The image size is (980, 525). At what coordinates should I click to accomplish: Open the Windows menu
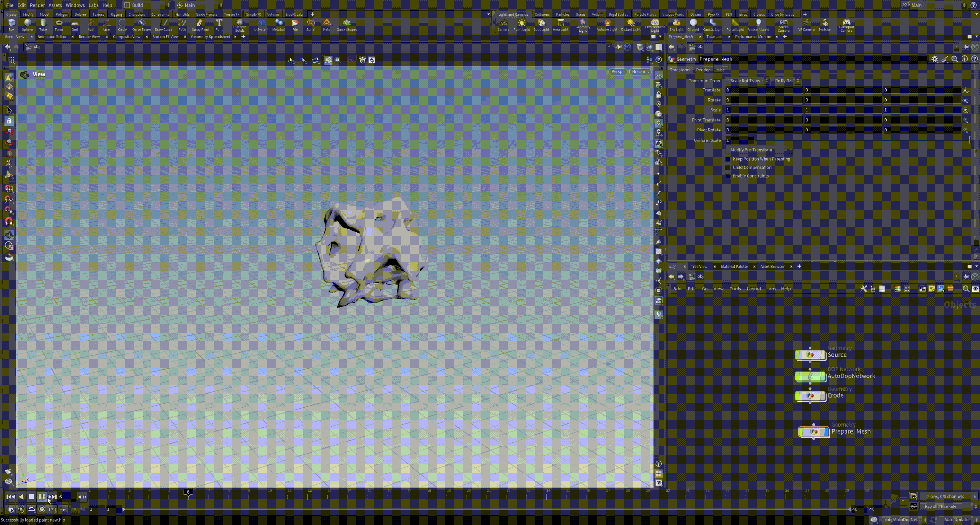click(x=75, y=5)
